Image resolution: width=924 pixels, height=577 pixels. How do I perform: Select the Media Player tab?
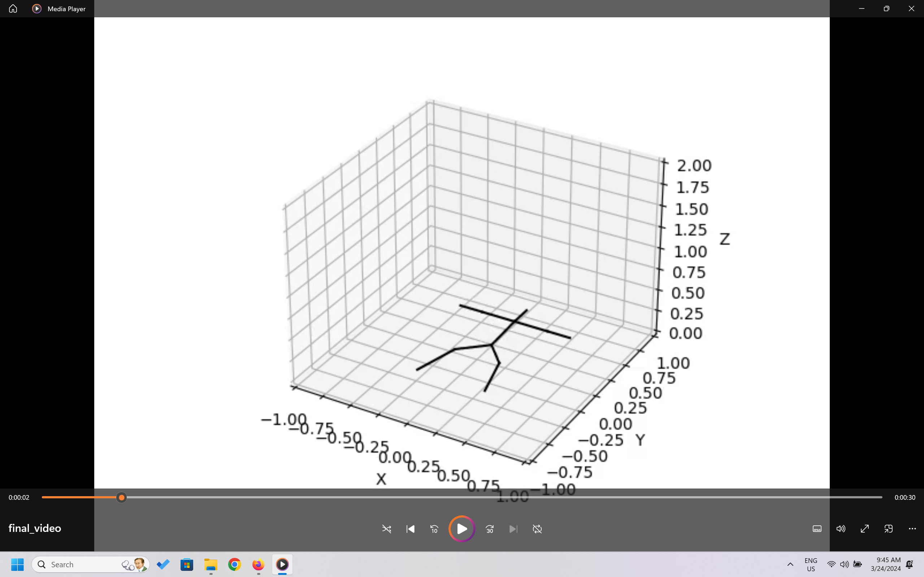pyautogui.click(x=59, y=8)
